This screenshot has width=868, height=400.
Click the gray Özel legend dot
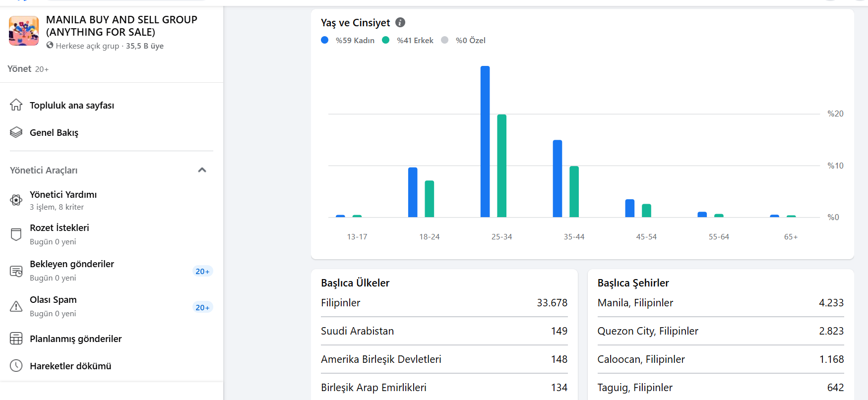445,40
